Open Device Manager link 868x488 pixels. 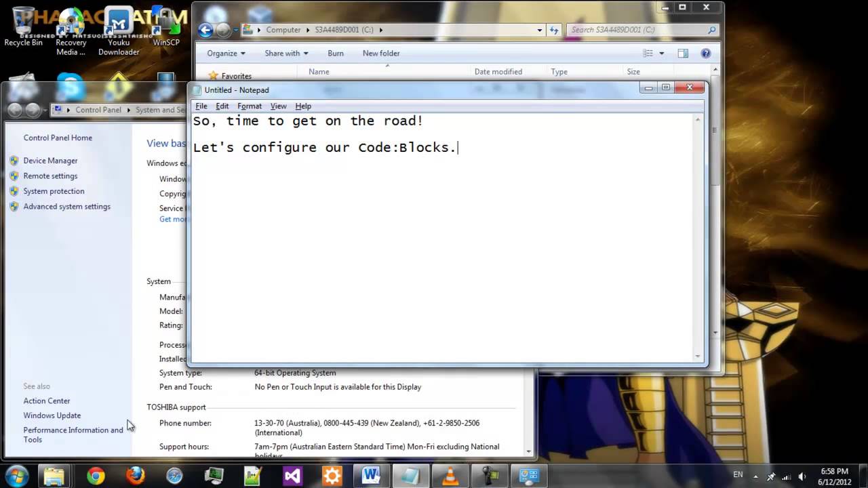(50, 161)
